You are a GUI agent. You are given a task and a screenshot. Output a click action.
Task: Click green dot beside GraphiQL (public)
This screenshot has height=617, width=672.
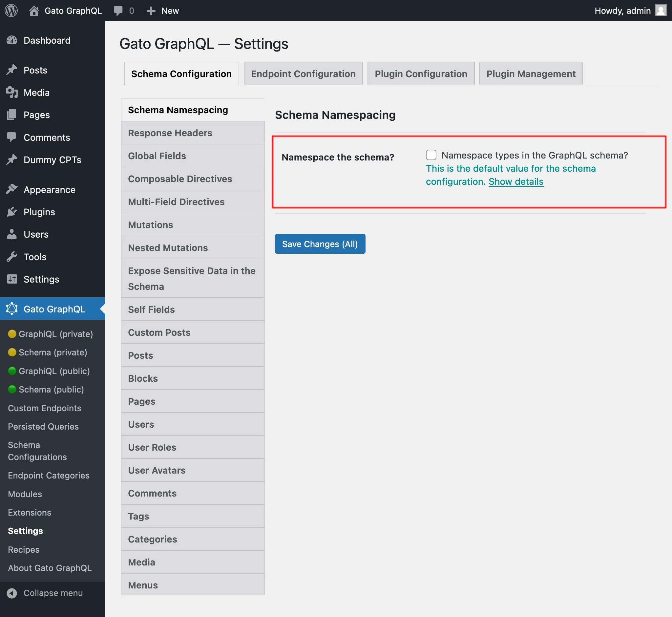tap(12, 371)
